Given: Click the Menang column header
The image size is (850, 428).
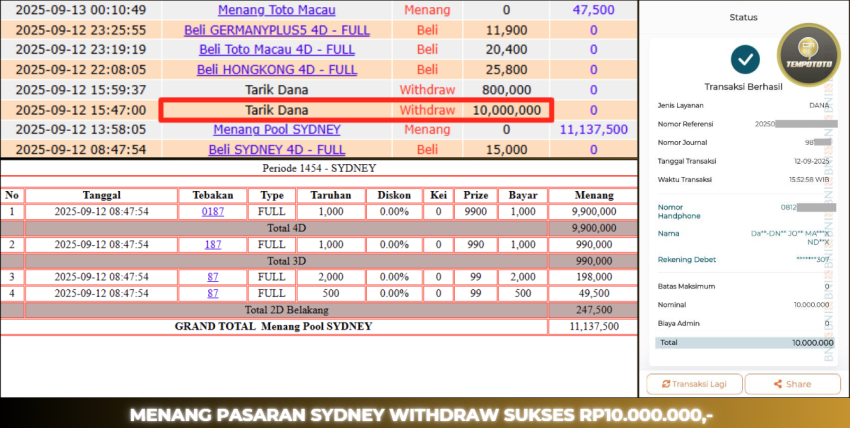Looking at the screenshot, I should pyautogui.click(x=593, y=196).
